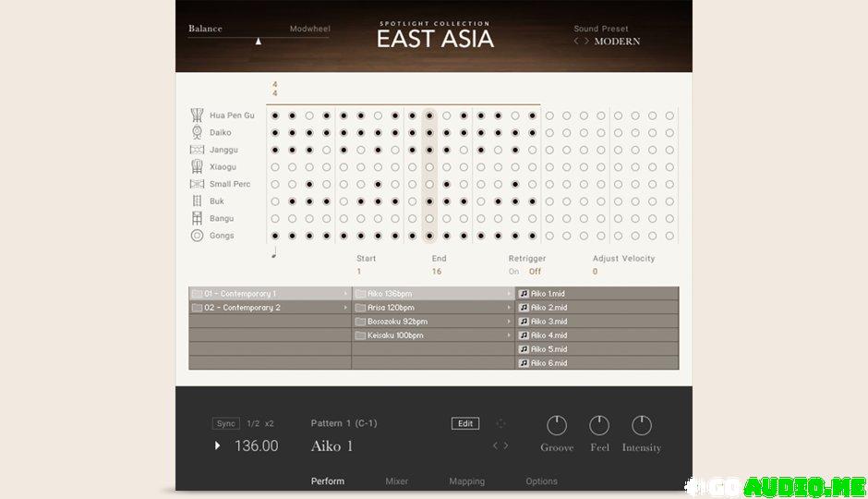Toggle first step of Xiaogu row
This screenshot has width=868, height=499.
point(275,167)
